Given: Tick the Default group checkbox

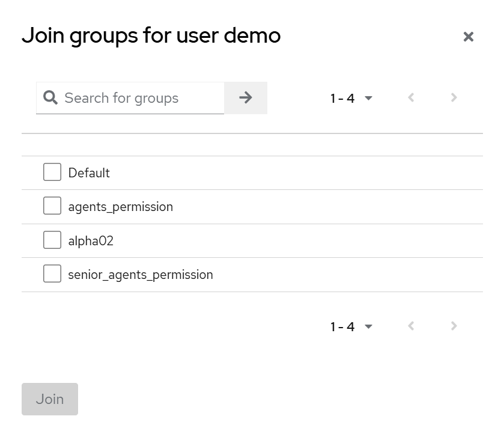Looking at the screenshot, I should click(52, 173).
